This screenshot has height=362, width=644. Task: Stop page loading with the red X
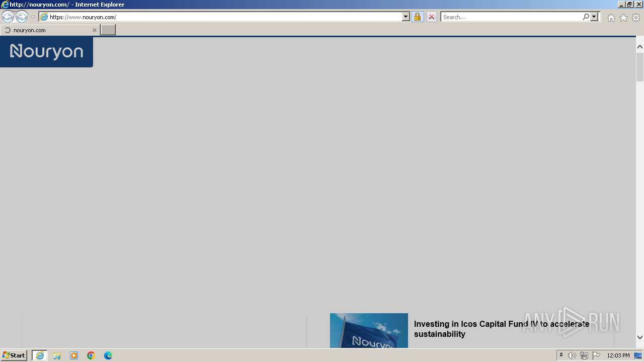(x=431, y=17)
